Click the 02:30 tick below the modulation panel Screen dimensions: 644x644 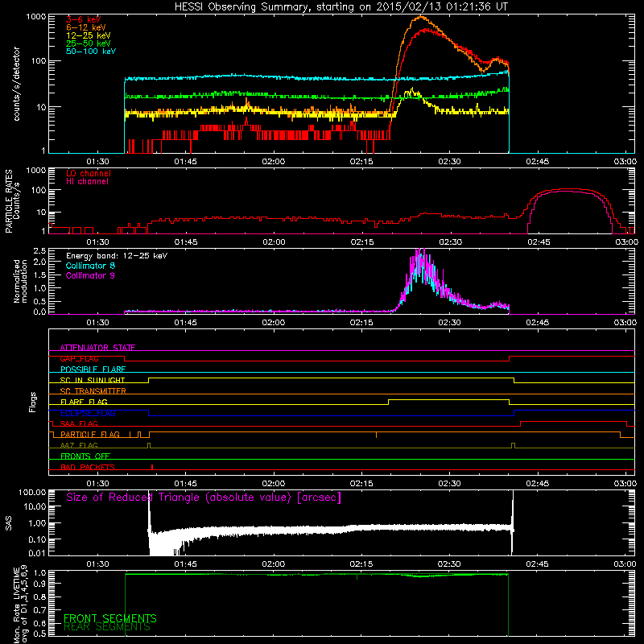point(449,323)
